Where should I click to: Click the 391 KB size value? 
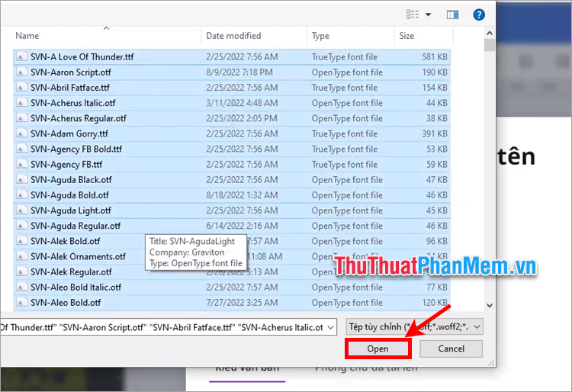[435, 133]
